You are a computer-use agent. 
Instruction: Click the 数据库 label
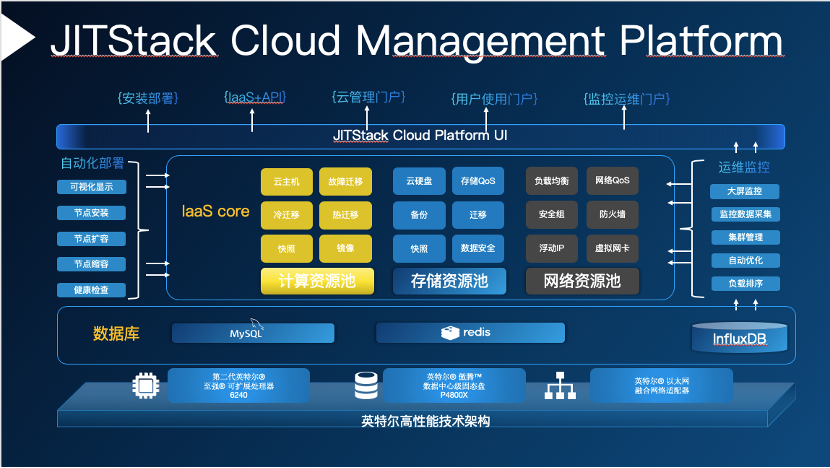(116, 334)
